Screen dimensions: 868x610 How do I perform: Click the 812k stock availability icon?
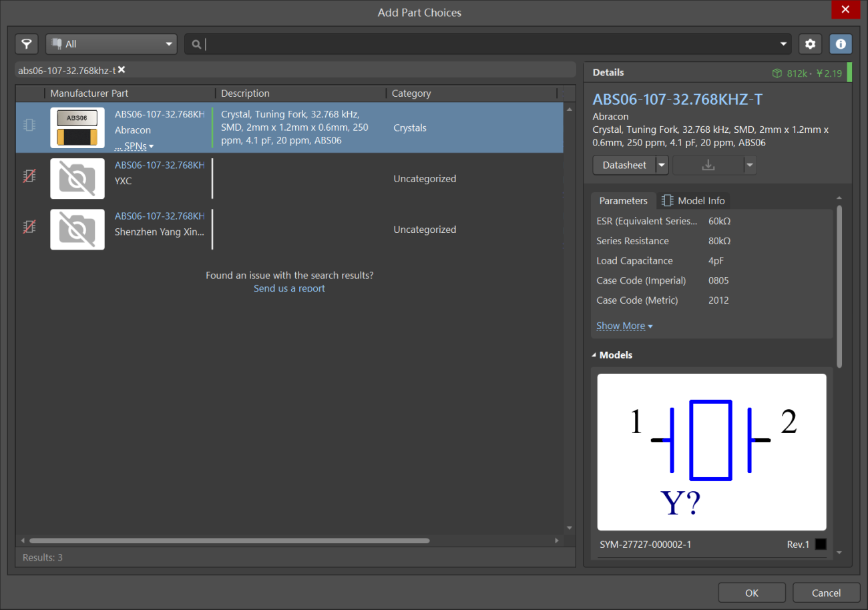tap(777, 73)
